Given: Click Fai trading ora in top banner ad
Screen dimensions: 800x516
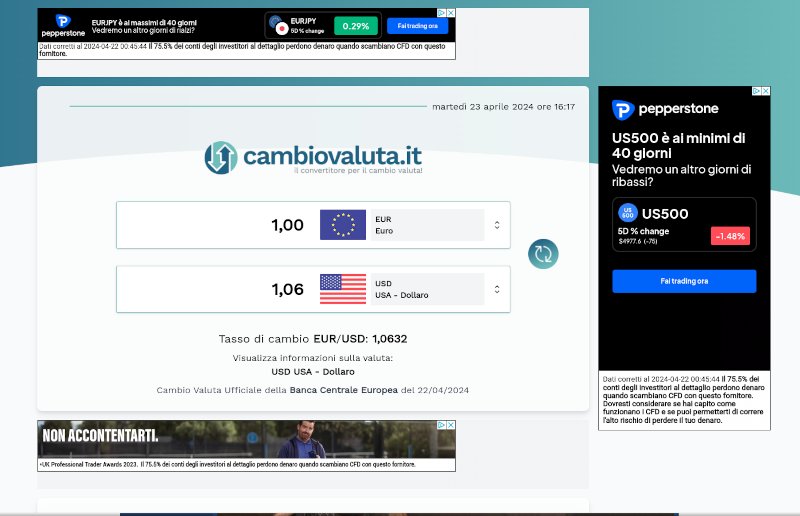Looking at the screenshot, I should click(417, 26).
